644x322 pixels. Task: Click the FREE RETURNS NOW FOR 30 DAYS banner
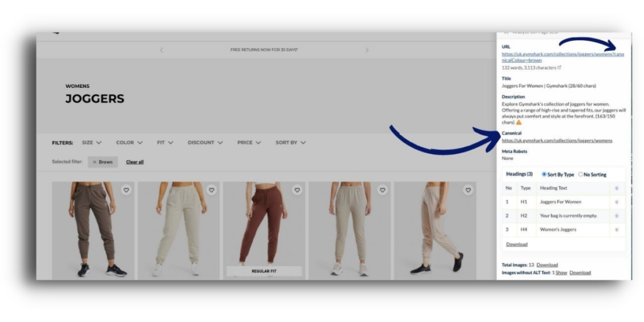point(264,50)
